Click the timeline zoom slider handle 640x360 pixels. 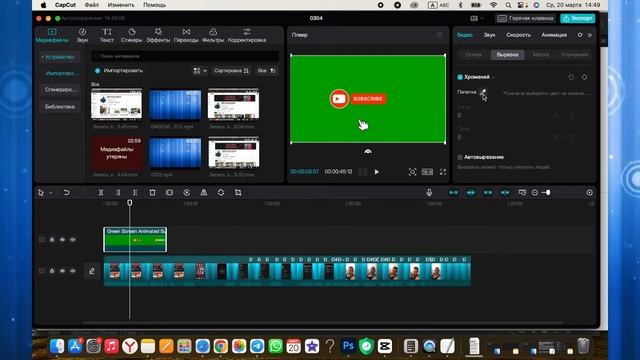(548, 192)
